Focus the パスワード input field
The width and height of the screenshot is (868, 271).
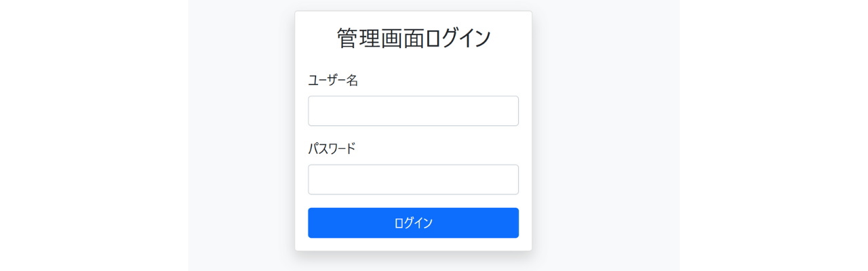click(413, 180)
